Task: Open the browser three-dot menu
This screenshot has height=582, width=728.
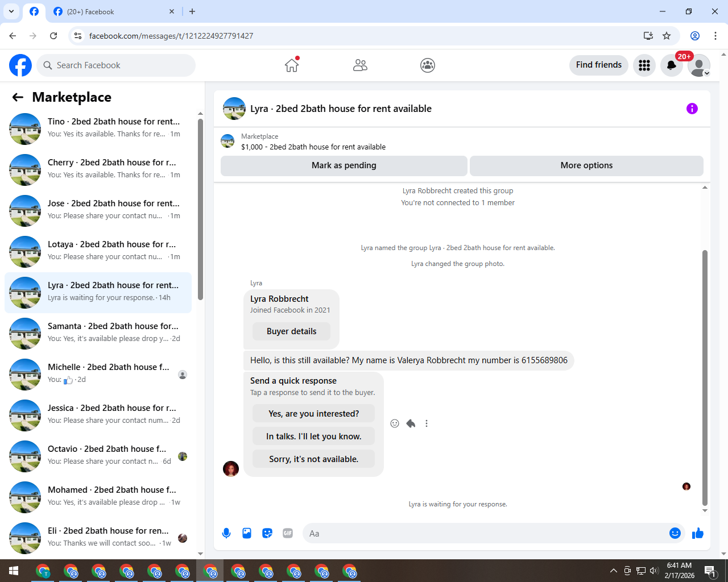Action: [x=715, y=36]
